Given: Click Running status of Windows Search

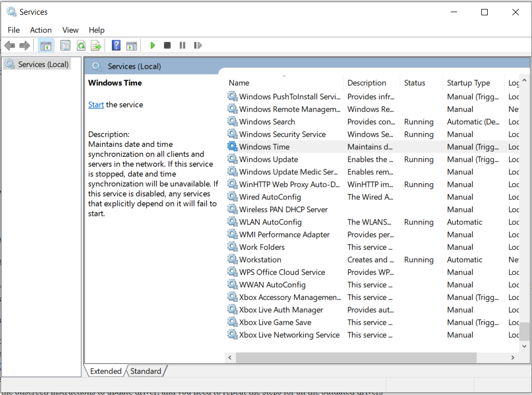Looking at the screenshot, I should coord(419,121).
